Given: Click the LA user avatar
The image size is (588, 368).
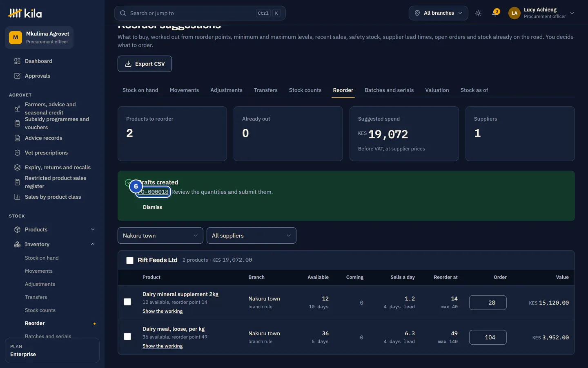Looking at the screenshot, I should tap(514, 13).
